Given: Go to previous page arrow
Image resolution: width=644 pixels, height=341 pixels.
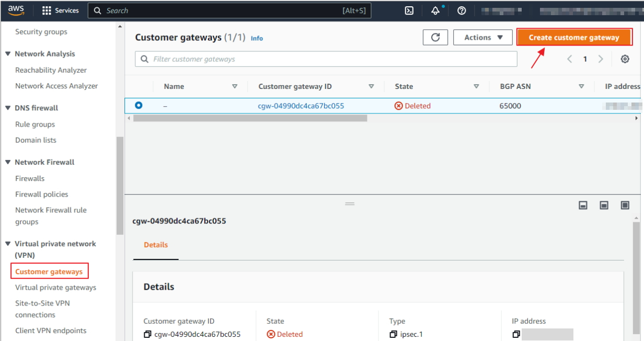Looking at the screenshot, I should [x=570, y=59].
